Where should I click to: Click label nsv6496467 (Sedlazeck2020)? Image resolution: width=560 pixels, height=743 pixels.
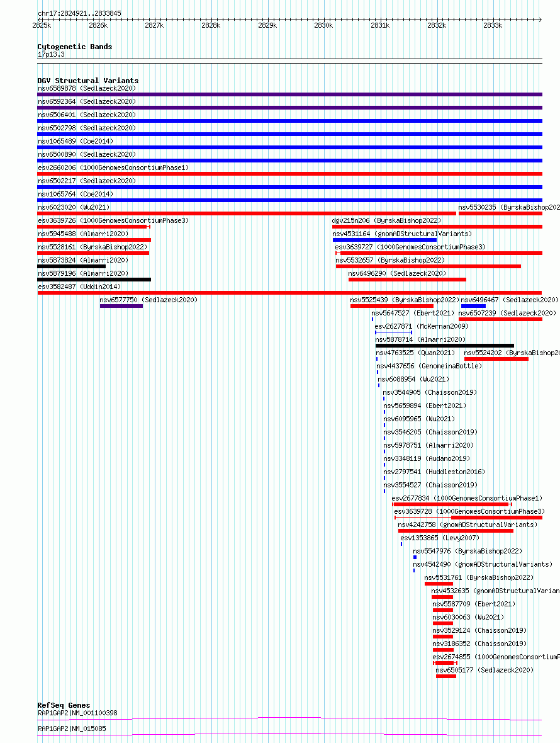coord(510,301)
